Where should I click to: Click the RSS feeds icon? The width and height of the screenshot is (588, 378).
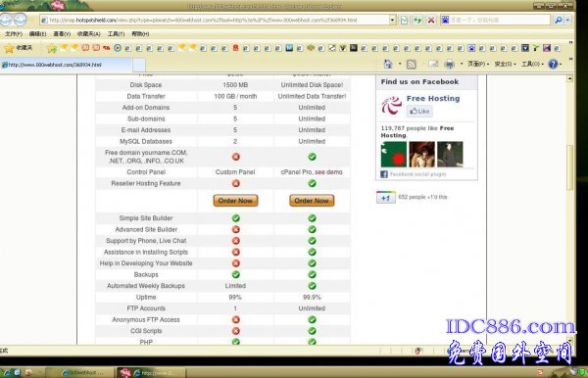click(x=412, y=65)
